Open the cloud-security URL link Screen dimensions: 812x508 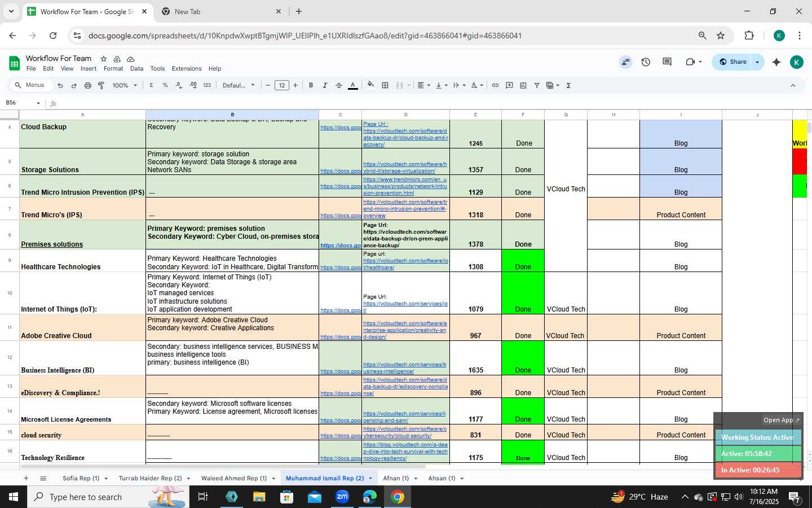click(405, 432)
